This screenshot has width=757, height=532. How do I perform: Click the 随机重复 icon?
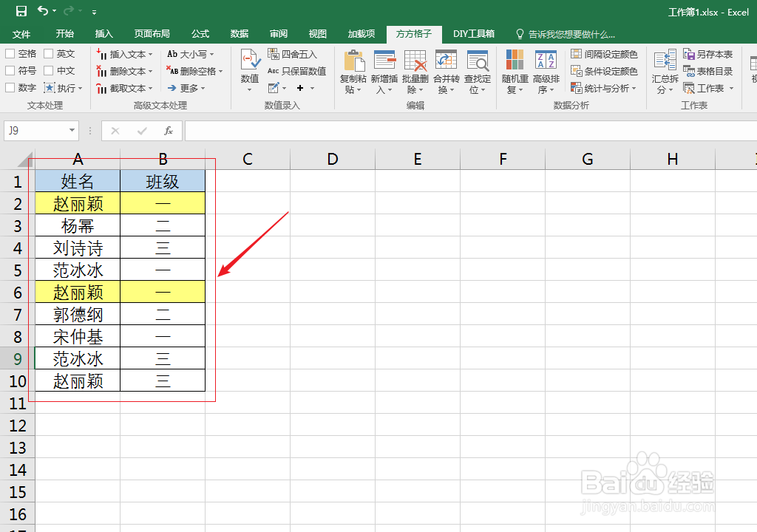tap(515, 60)
